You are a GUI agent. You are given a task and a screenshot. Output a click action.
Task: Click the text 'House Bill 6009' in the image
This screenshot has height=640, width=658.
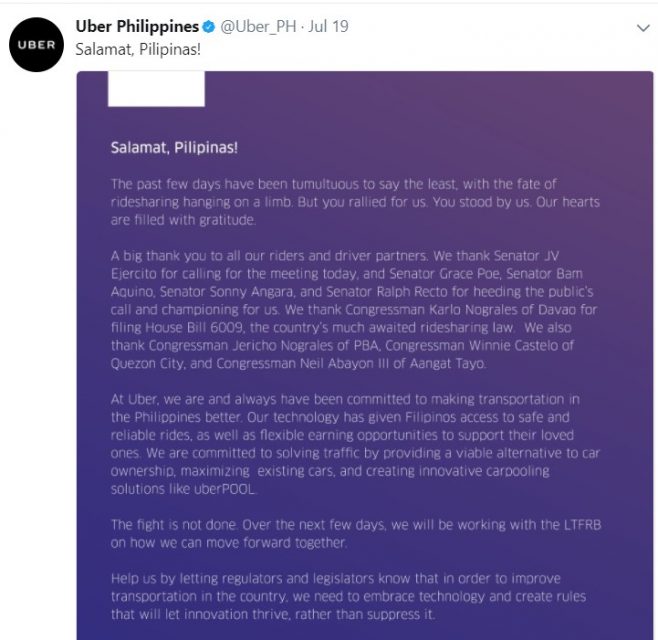(x=193, y=327)
